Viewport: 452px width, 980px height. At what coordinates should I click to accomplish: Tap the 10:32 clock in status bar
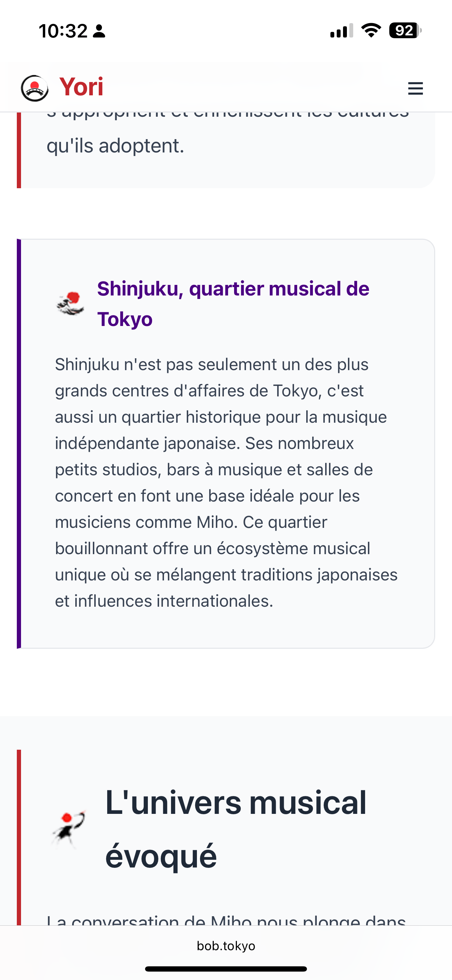[x=63, y=31]
